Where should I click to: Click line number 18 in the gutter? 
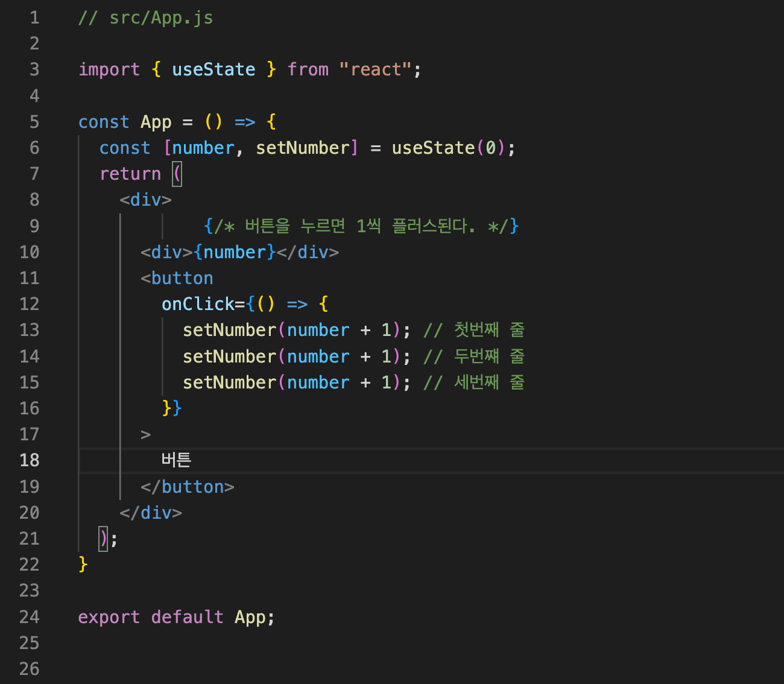(30, 461)
